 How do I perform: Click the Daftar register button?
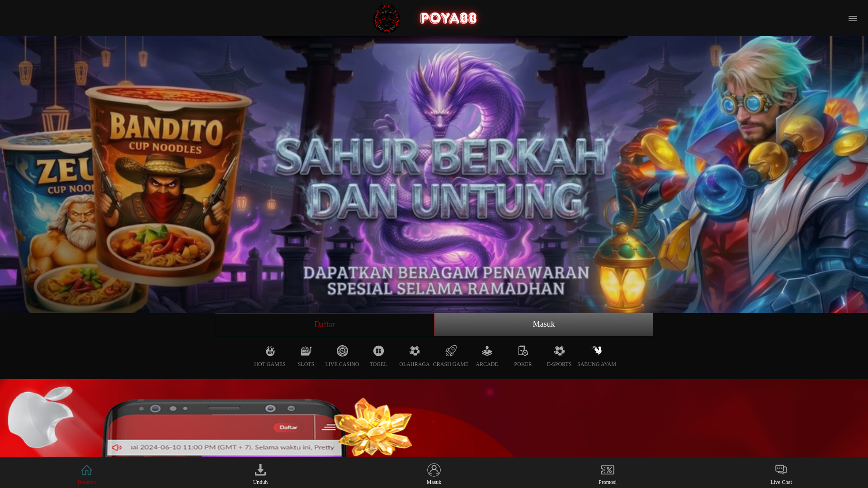(325, 324)
